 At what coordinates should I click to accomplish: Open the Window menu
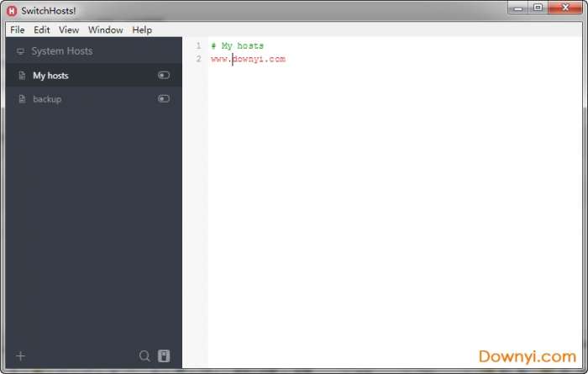(x=105, y=30)
